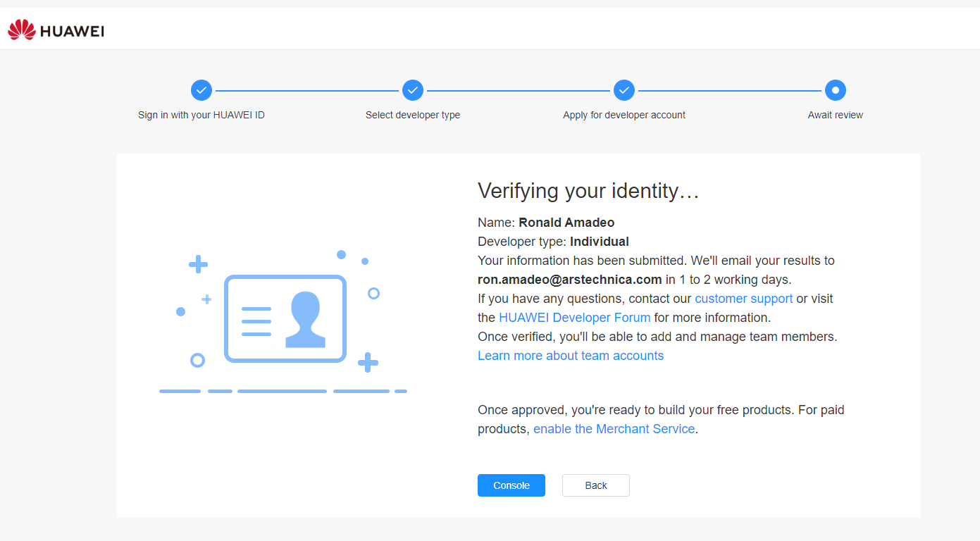Click the circle icon above 'Await review'
The height and width of the screenshot is (541, 980).
[x=836, y=90]
